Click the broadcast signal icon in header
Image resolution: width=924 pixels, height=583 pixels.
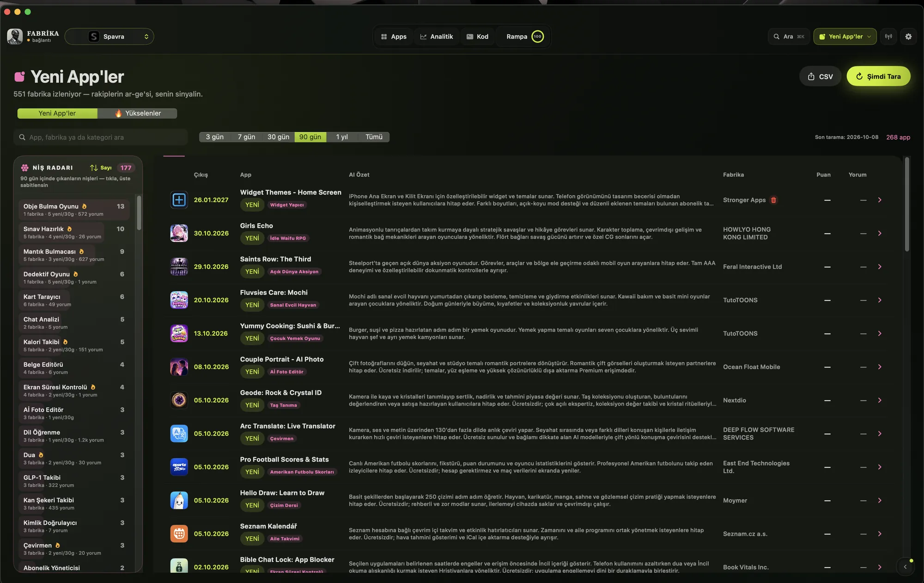pos(888,37)
